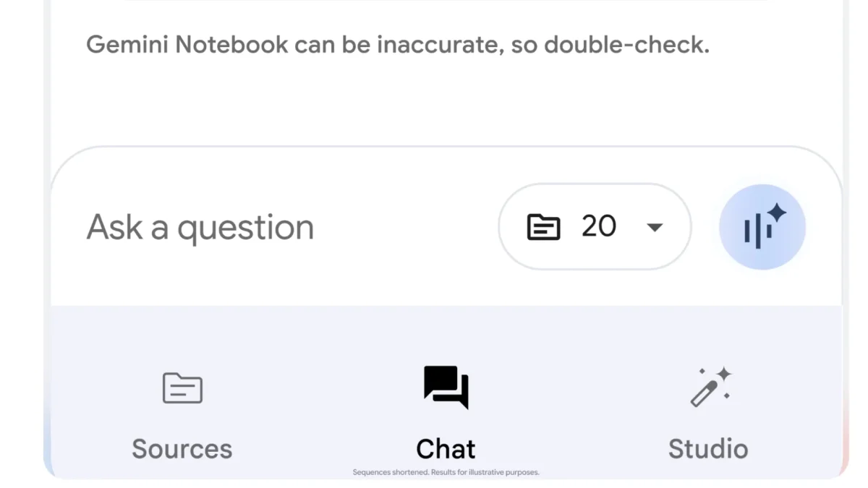Click the Gemini Notebook inaccuracy disclaimer text
This screenshot has height=488, width=868.
click(398, 45)
